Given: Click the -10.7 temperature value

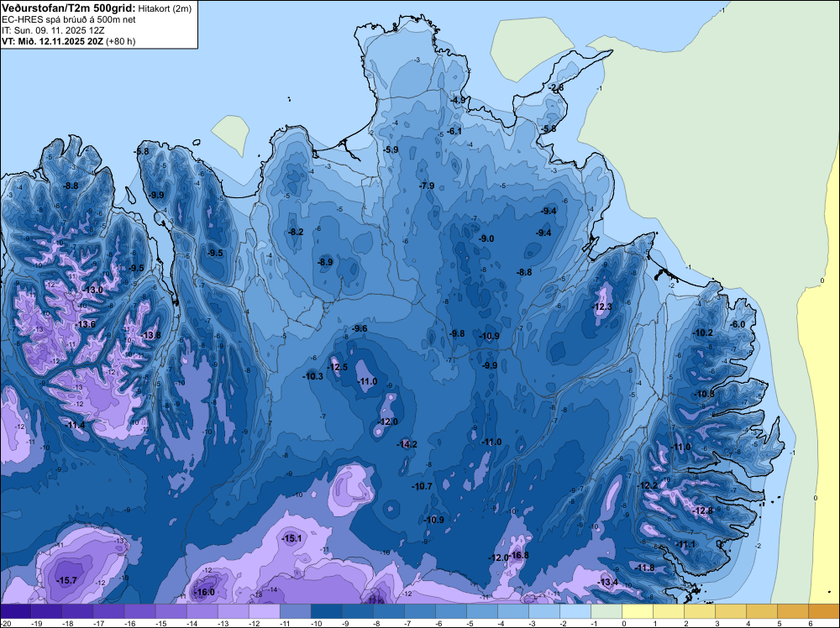Looking at the screenshot, I should coord(422,486).
